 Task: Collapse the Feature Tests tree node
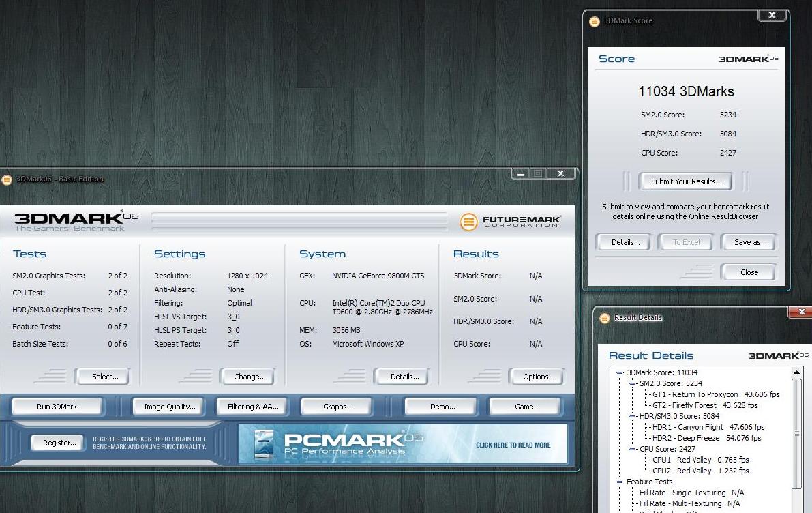[619, 482]
